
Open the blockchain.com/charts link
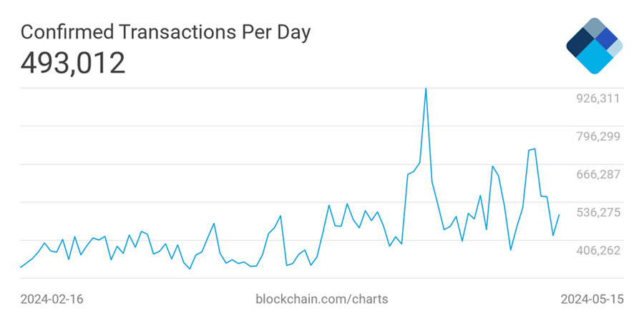[321, 299]
